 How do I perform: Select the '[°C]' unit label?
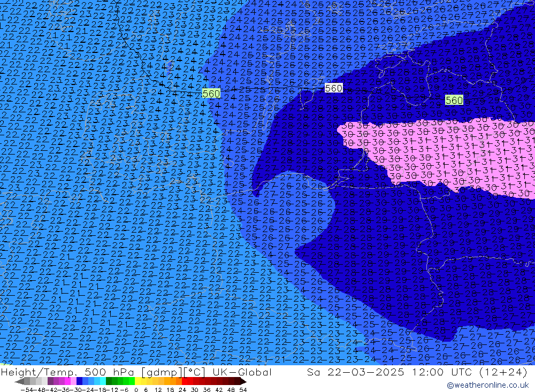tap(195, 372)
